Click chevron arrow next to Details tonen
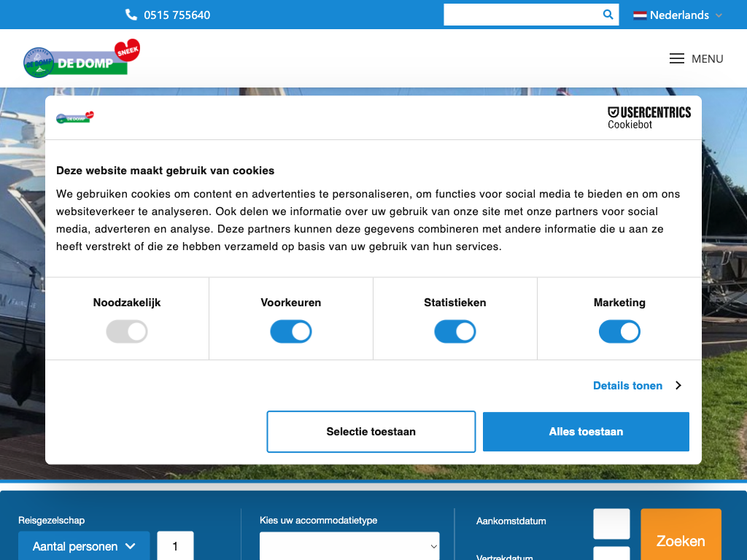The height and width of the screenshot is (560, 747). click(x=678, y=386)
